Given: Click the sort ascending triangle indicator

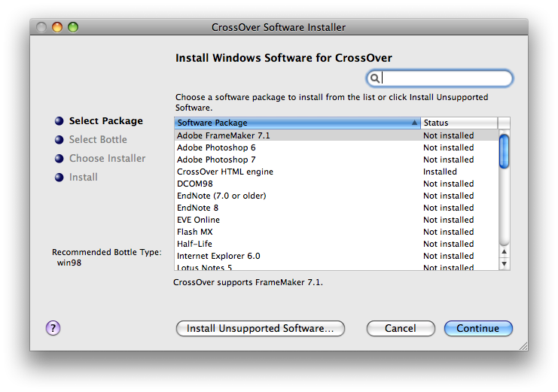Looking at the screenshot, I should [x=414, y=123].
